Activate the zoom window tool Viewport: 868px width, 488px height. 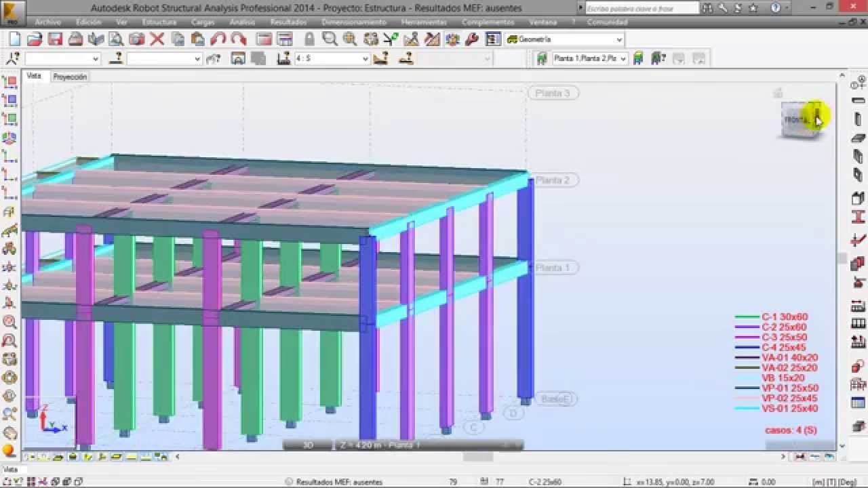(x=330, y=39)
